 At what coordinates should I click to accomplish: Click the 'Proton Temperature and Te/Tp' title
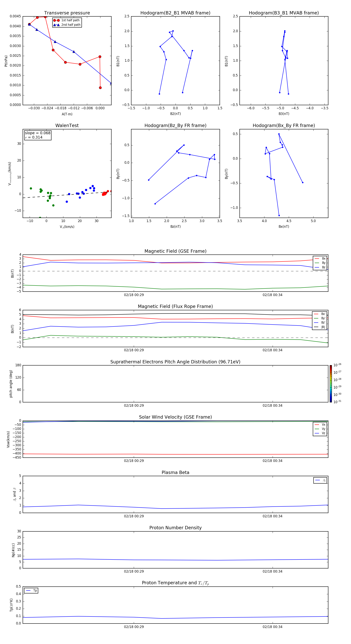pyautogui.click(x=175, y=583)
